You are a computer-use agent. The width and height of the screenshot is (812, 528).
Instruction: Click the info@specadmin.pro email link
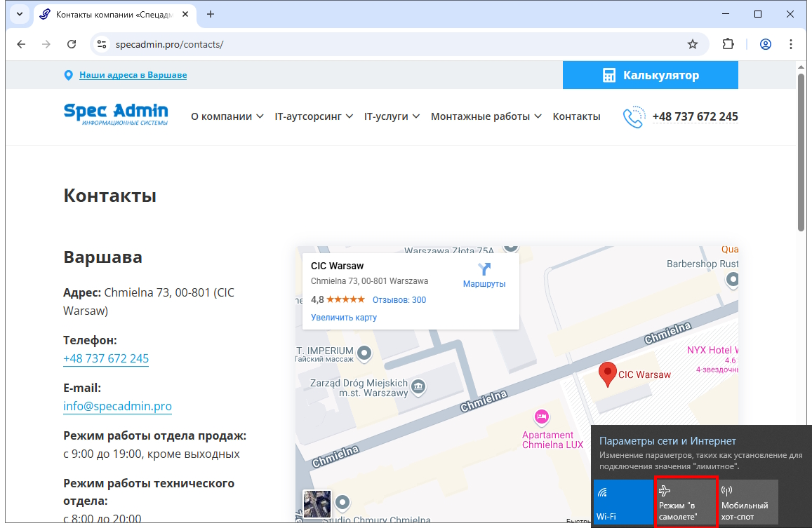pyautogui.click(x=117, y=406)
